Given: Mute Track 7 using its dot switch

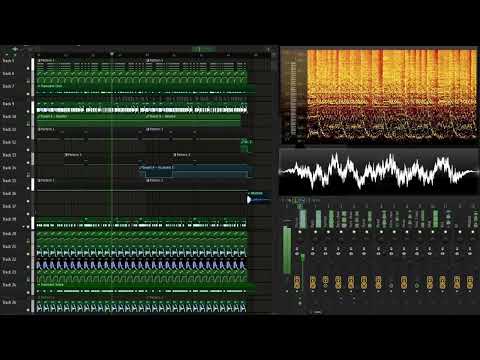Looking at the screenshot, I should pyautogui.click(x=28, y=94).
